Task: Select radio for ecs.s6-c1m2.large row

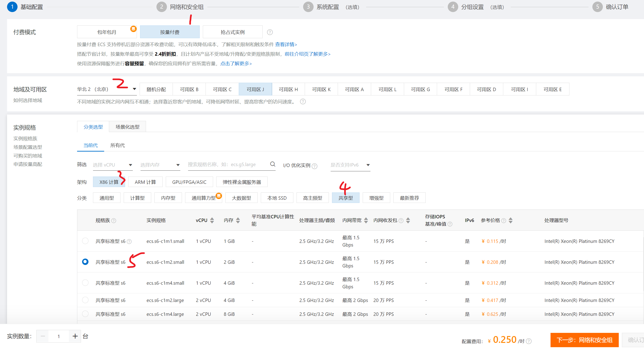Action: pos(85,300)
